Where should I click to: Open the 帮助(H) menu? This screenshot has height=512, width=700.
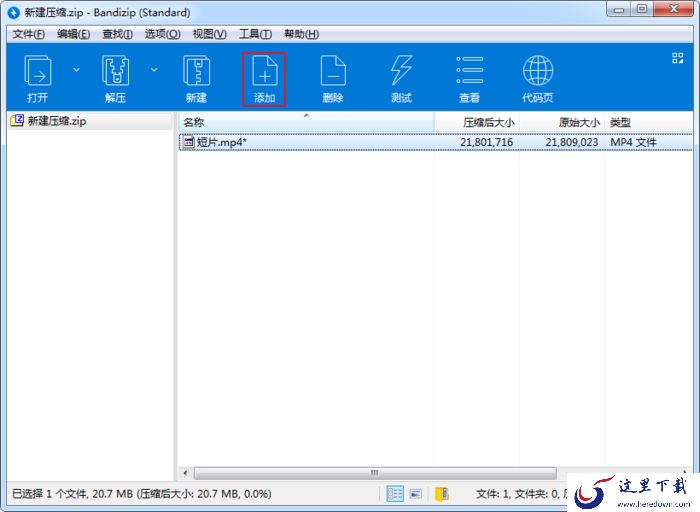(301, 34)
